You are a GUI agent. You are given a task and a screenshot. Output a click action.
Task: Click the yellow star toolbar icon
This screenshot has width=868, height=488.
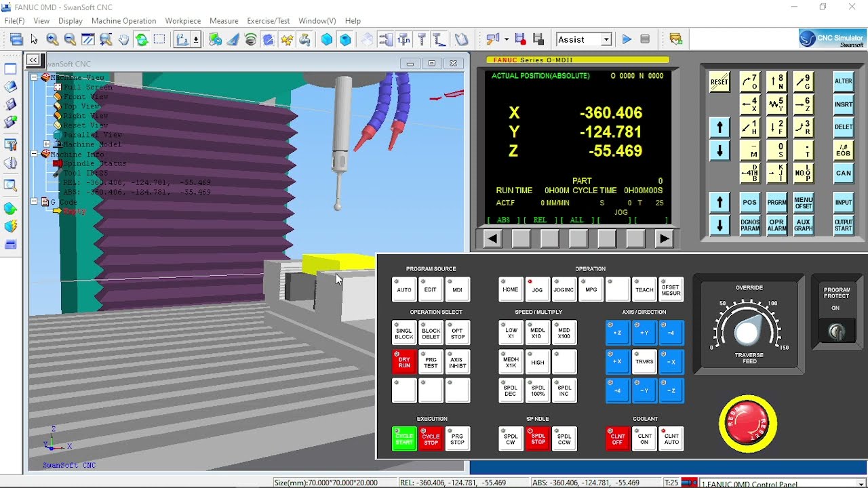286,39
